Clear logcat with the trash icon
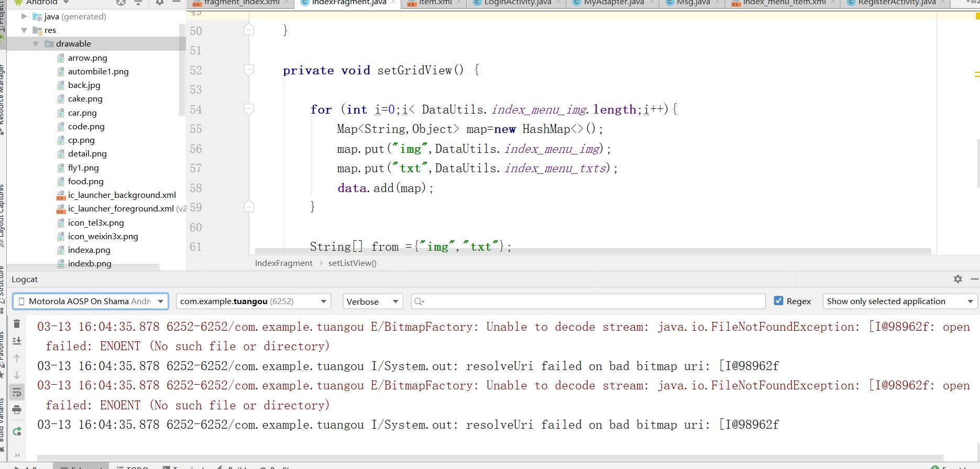This screenshot has width=980, height=469. tap(17, 324)
